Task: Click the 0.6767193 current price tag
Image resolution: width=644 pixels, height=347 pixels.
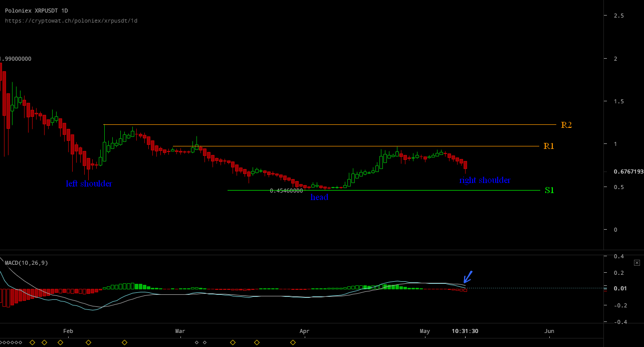Action: tap(628, 171)
